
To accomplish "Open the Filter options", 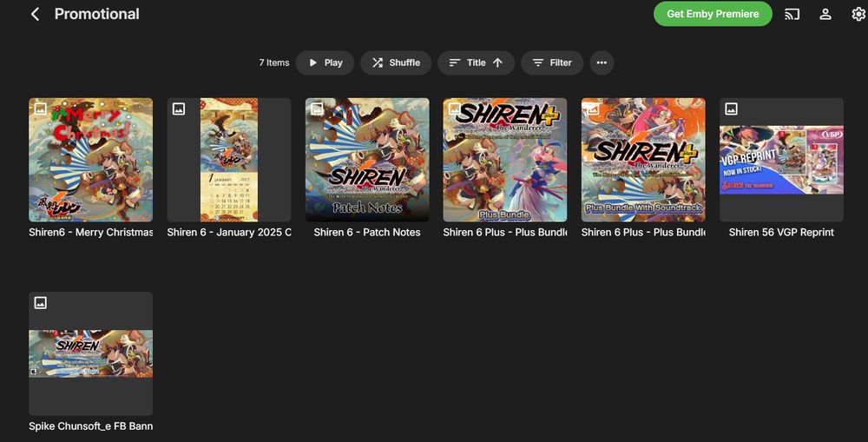I will [x=552, y=63].
